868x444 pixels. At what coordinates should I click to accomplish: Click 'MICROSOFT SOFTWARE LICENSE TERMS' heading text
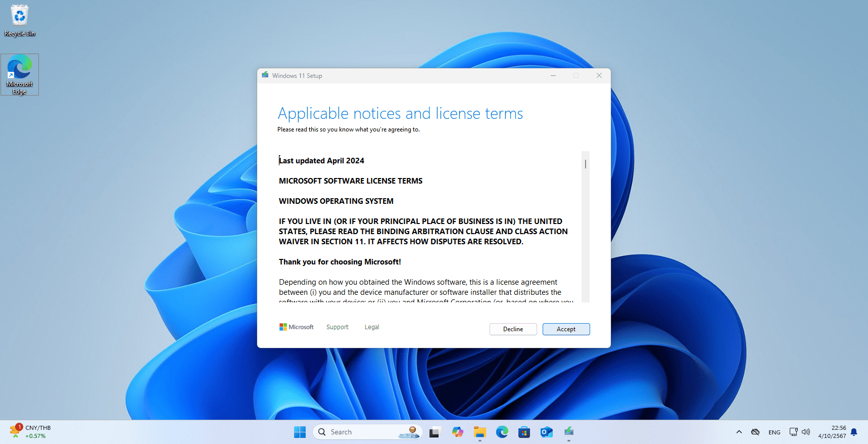tap(351, 181)
